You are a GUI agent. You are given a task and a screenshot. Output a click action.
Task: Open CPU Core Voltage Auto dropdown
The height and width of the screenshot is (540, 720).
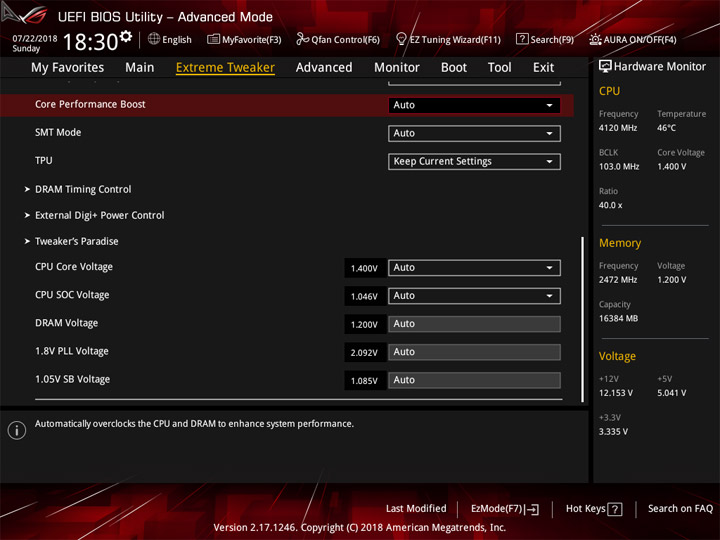(x=474, y=268)
